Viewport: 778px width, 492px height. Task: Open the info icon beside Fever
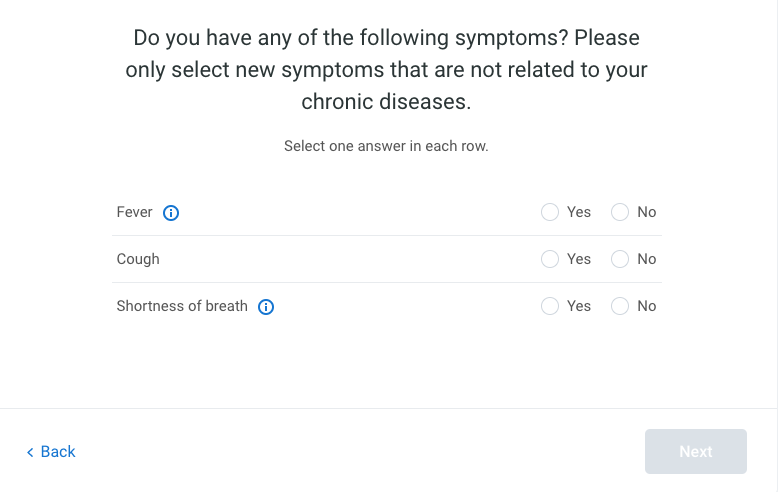[x=171, y=213]
